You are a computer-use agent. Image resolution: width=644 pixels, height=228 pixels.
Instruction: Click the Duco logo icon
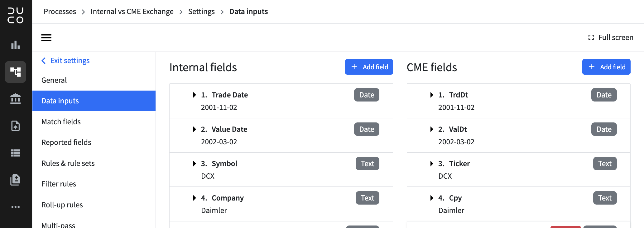tap(16, 16)
